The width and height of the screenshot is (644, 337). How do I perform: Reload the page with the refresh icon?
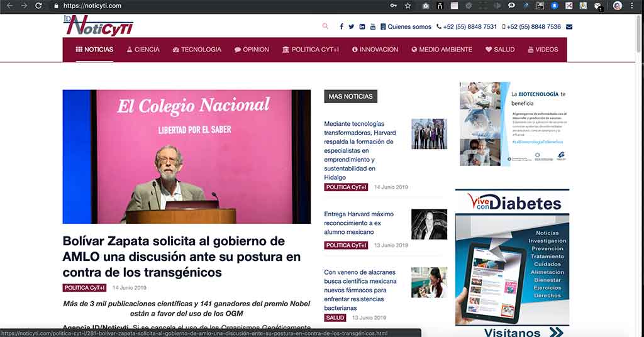click(38, 6)
